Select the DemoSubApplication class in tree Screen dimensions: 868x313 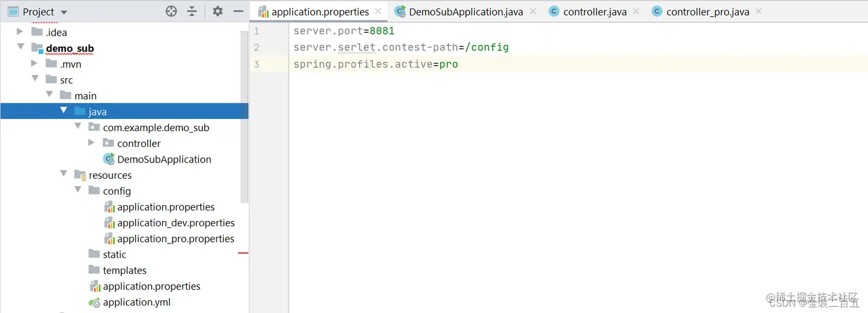click(x=164, y=159)
